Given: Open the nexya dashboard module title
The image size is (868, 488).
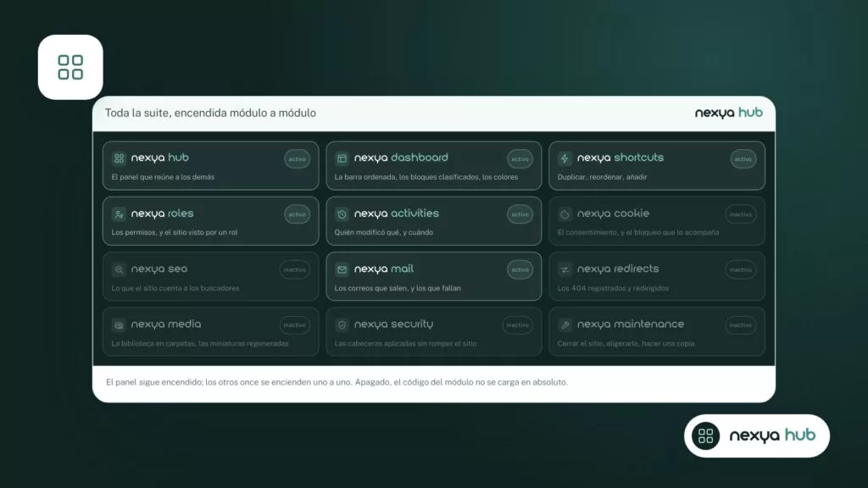Looking at the screenshot, I should tap(401, 158).
